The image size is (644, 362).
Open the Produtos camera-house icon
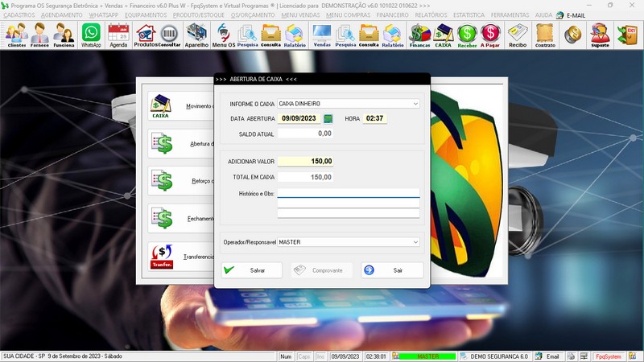(146, 35)
